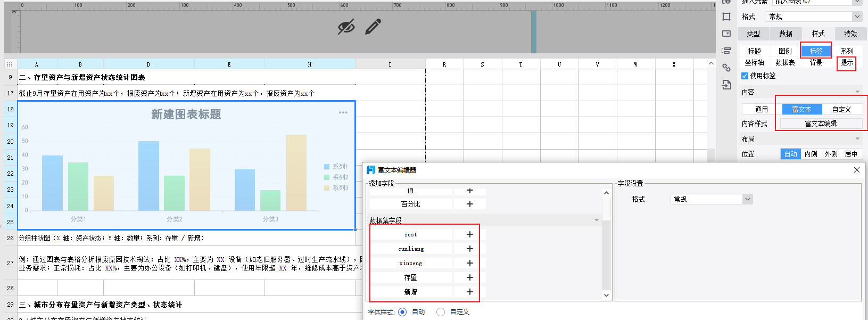The height and width of the screenshot is (320, 868).
Task: Select column header D
Action: point(148,64)
